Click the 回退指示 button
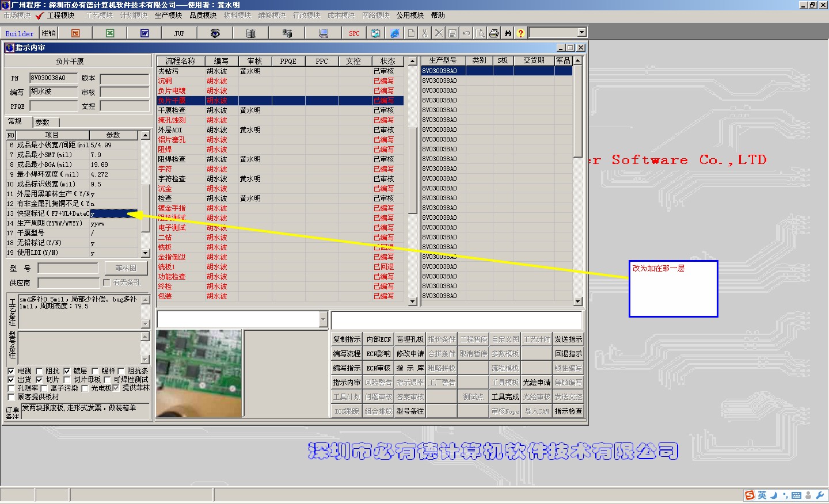This screenshot has width=829, height=504. pos(568,354)
